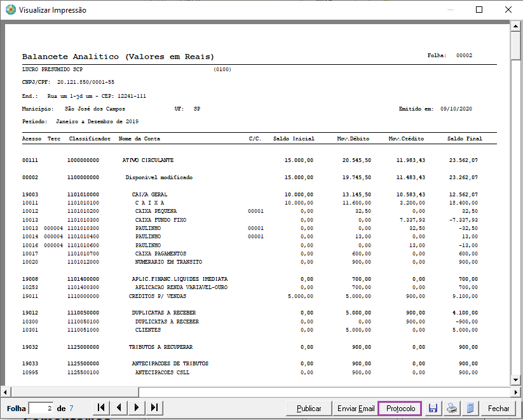Viewport: 523px width, 420px height.
Task: Click the access code 10995
Action: click(x=30, y=372)
